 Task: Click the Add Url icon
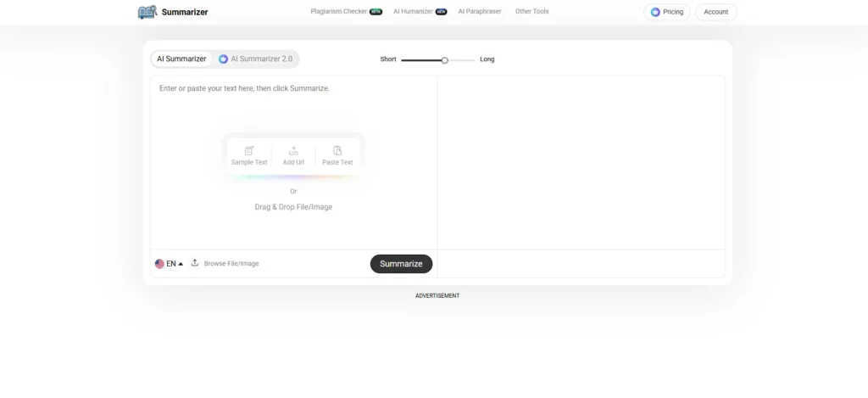pyautogui.click(x=293, y=150)
